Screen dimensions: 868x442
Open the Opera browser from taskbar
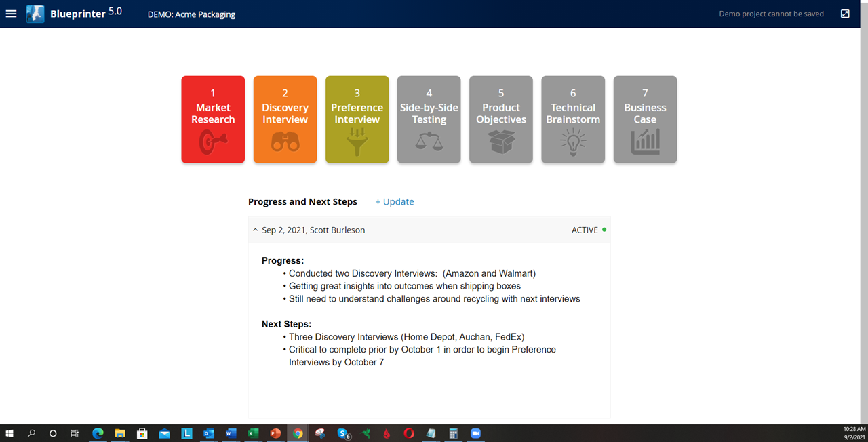(x=409, y=433)
